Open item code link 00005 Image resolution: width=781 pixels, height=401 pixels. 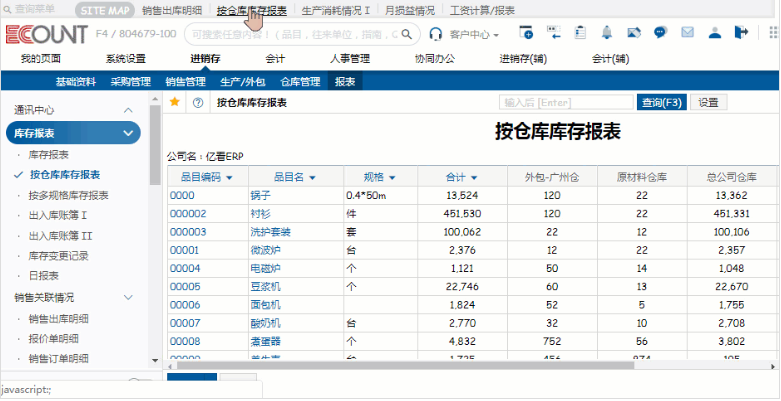coord(185,286)
